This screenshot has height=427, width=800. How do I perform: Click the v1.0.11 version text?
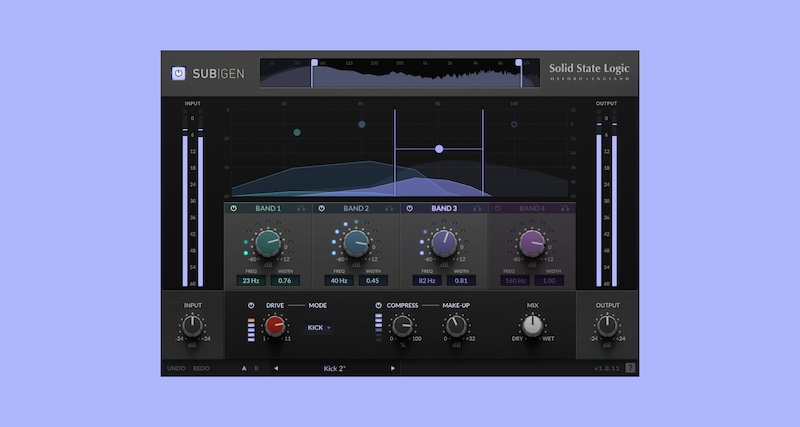coord(607,368)
